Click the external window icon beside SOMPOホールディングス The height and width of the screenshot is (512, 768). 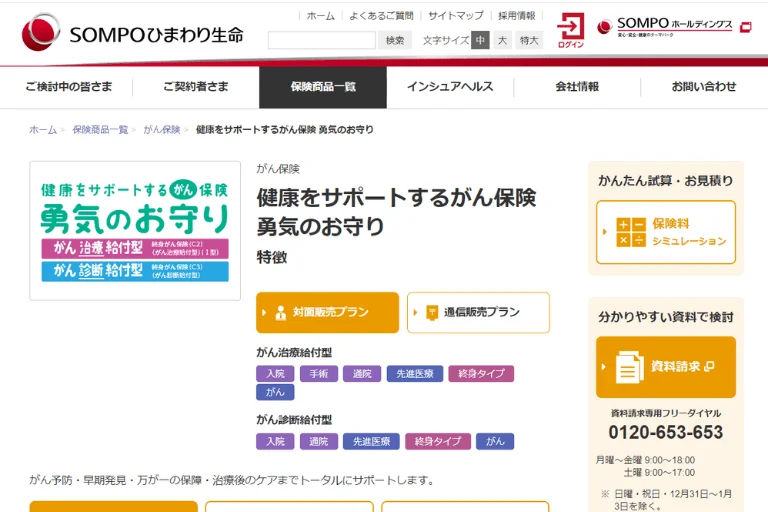(x=745, y=27)
